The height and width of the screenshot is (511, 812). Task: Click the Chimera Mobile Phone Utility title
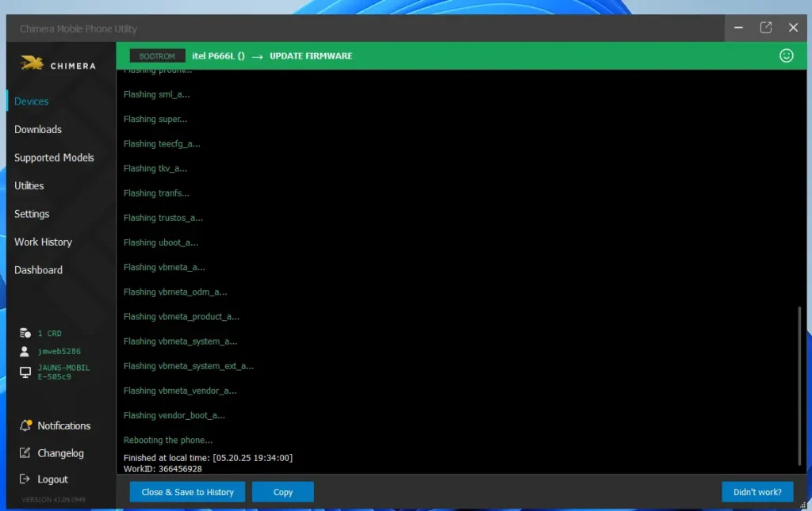[79, 29]
